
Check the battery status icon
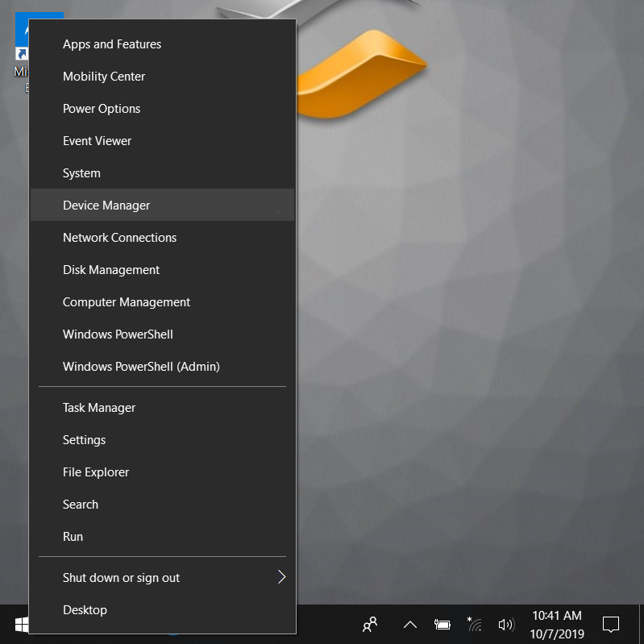click(442, 625)
